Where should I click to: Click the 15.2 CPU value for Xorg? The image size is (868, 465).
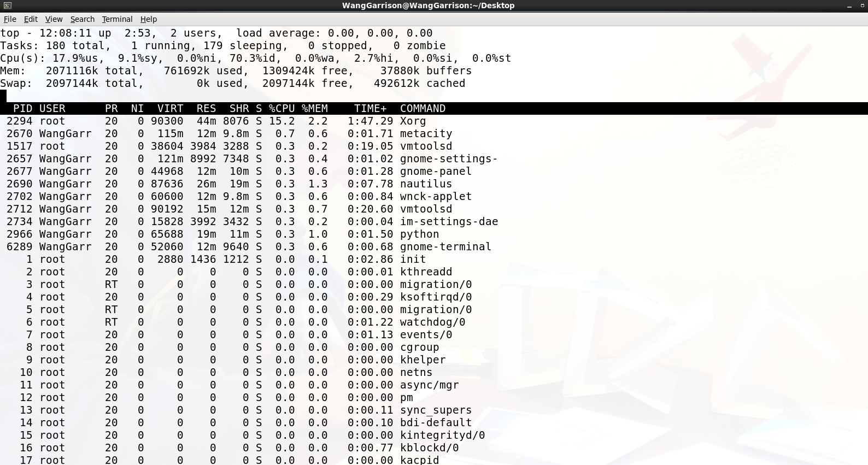coord(282,121)
